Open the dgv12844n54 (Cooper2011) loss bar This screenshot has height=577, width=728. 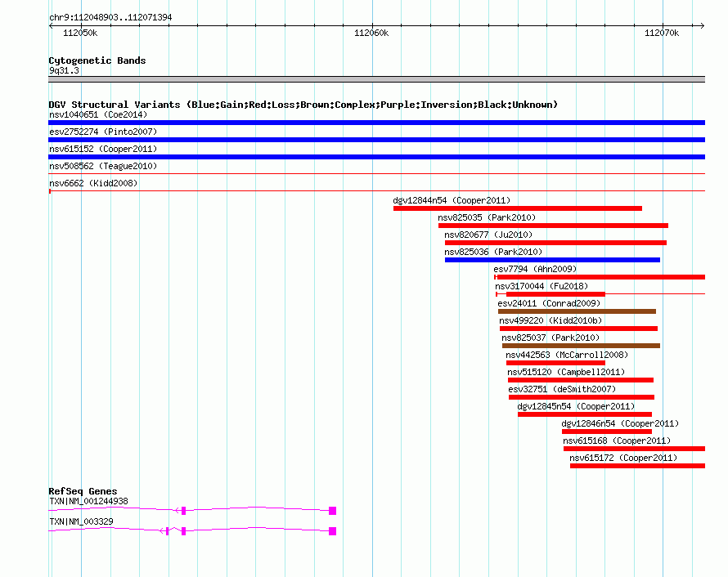pyautogui.click(x=518, y=208)
